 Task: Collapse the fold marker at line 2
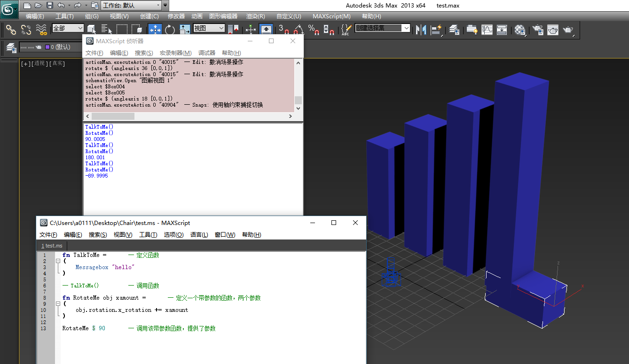click(57, 261)
